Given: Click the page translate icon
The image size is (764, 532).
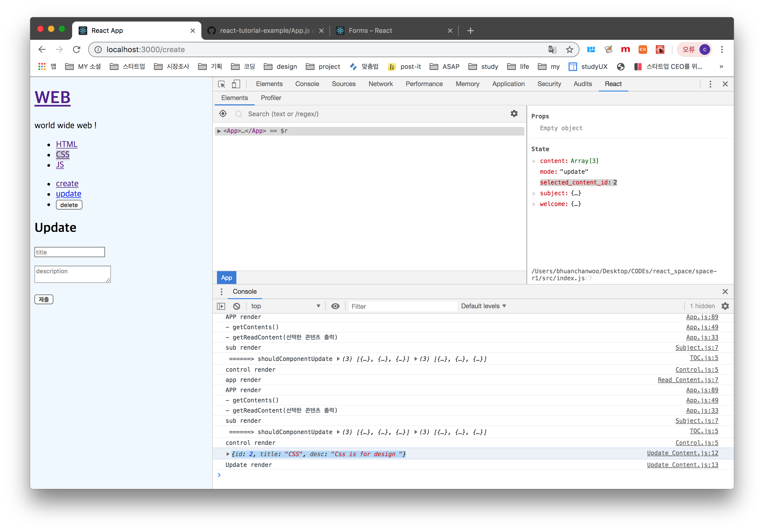Looking at the screenshot, I should pyautogui.click(x=552, y=49).
